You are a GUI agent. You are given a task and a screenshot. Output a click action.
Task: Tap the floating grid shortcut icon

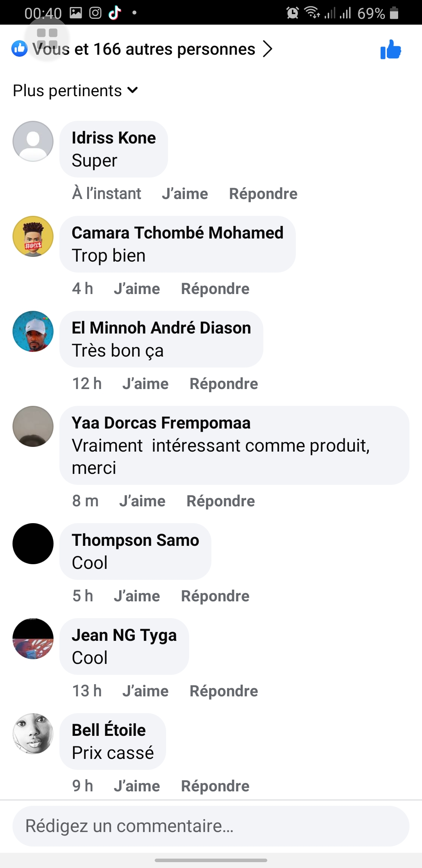47,37
